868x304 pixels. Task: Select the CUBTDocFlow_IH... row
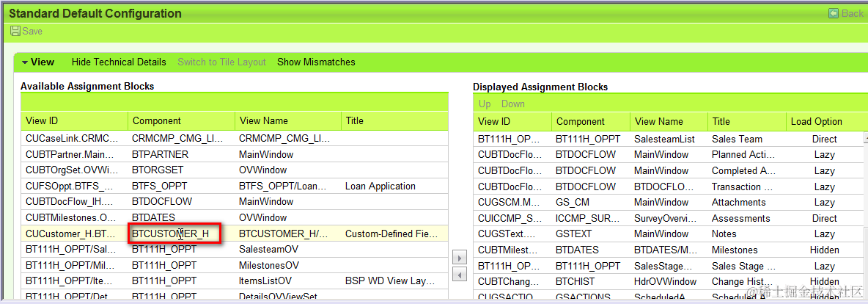tap(234, 201)
